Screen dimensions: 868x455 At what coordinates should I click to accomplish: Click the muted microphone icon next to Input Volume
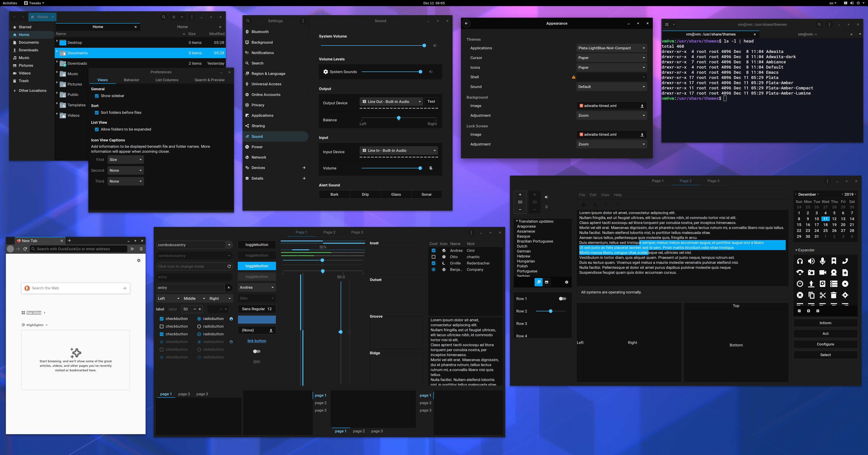431,168
